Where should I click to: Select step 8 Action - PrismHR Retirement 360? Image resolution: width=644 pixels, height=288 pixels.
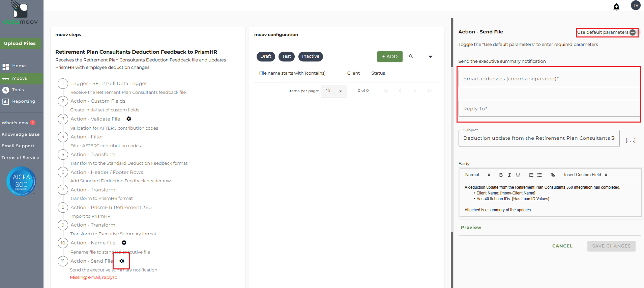pos(111,207)
